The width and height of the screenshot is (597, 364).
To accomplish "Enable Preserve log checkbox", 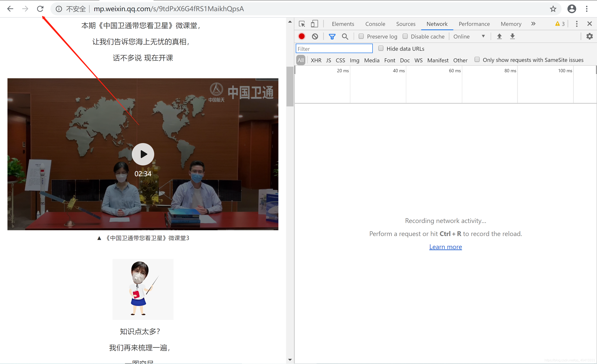I will click(x=361, y=36).
